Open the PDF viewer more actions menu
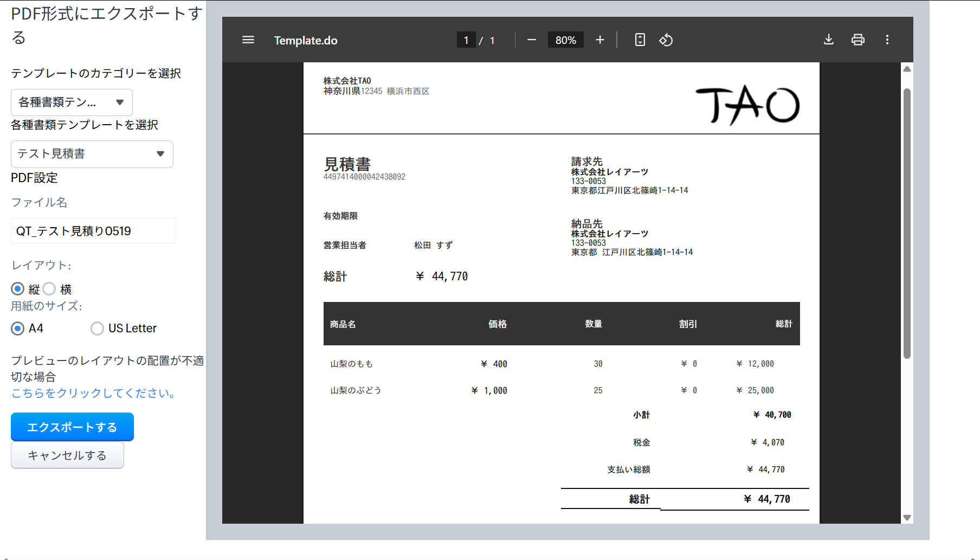This screenshot has width=980, height=560. coord(887,40)
